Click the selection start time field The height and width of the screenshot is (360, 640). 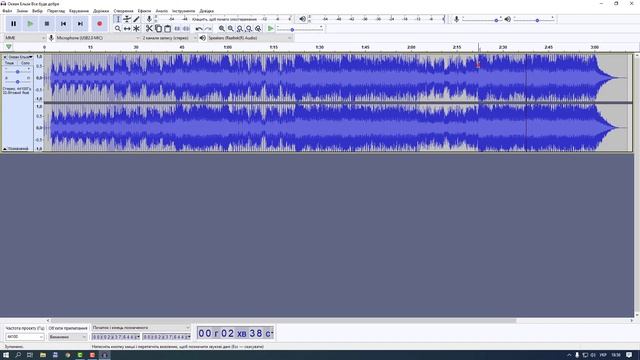pos(116,337)
